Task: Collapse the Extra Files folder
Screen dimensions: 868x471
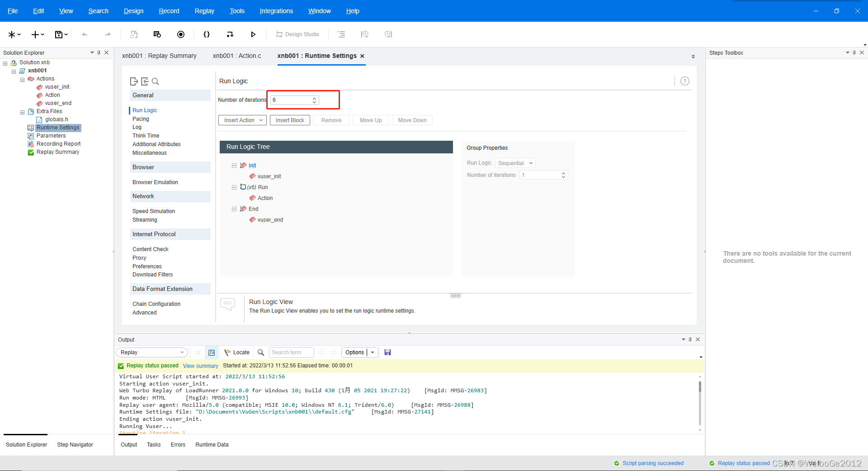Action: pyautogui.click(x=22, y=112)
